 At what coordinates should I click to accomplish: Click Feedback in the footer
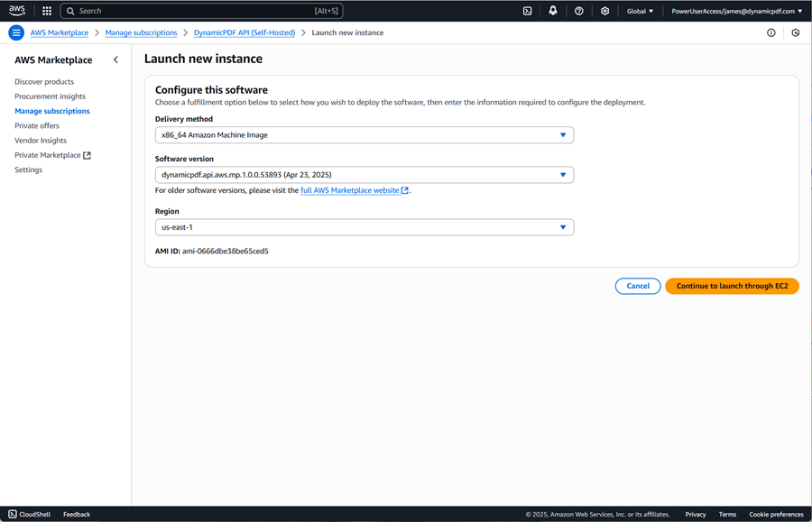77,514
